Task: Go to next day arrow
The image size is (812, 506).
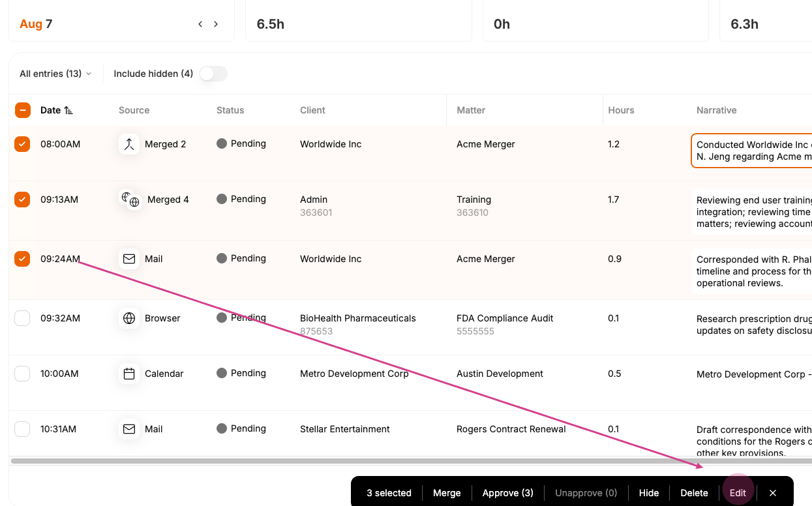Action: (x=216, y=24)
